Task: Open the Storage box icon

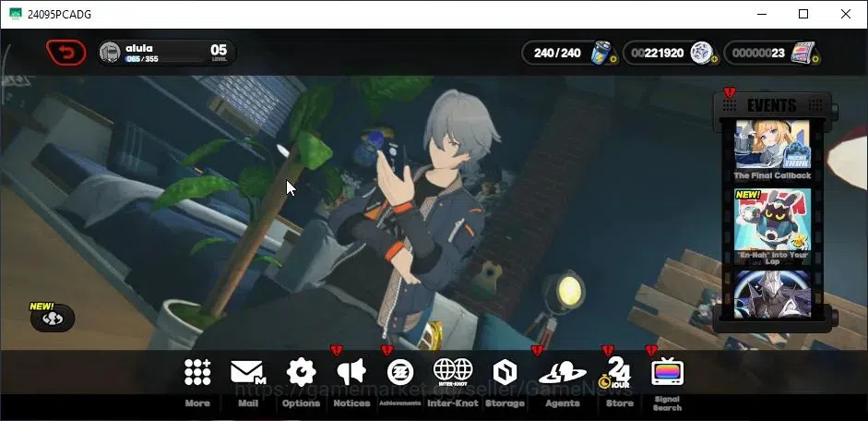Action: [505, 372]
